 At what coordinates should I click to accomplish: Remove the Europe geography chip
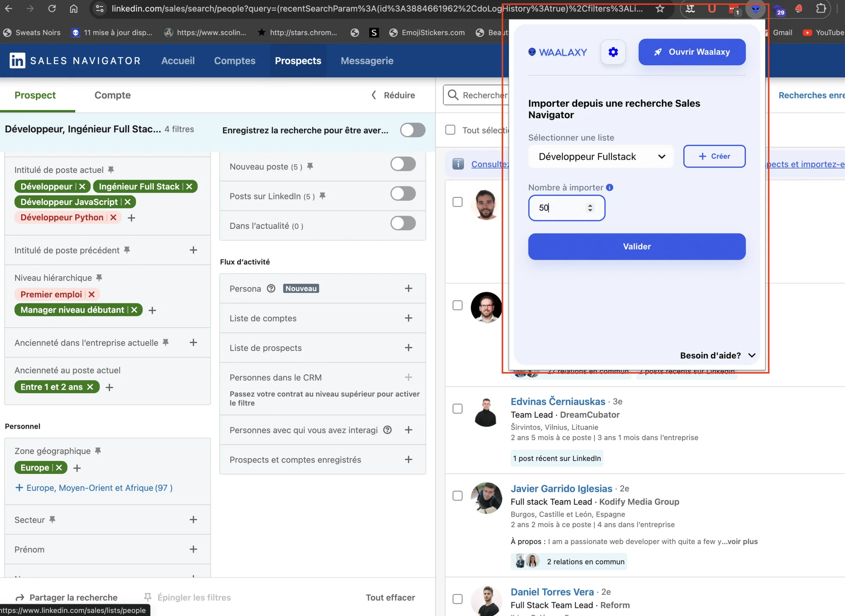click(59, 468)
